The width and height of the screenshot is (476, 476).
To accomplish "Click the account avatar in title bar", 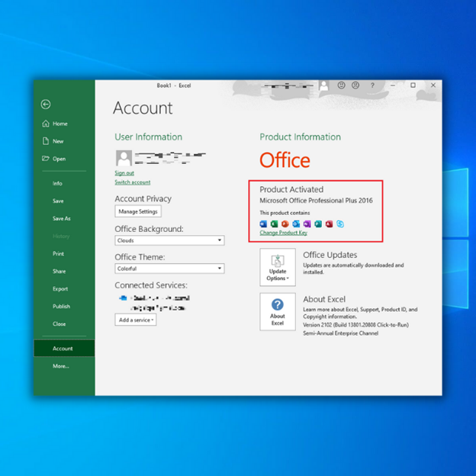I will coord(324,85).
